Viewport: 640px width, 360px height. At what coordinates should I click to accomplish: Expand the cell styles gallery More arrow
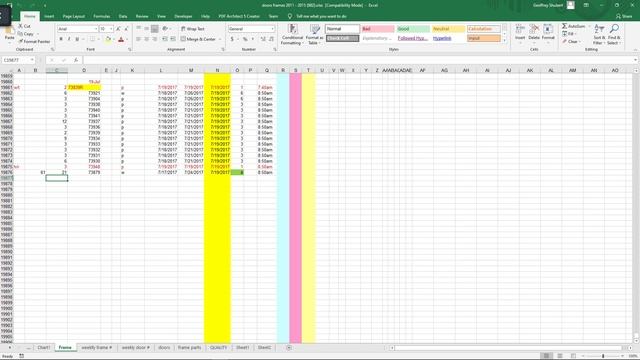[504, 40]
